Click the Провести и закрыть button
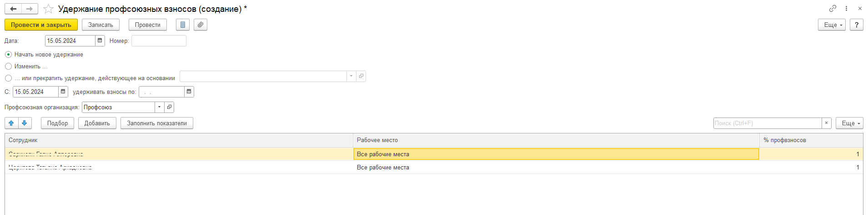868x215 pixels. click(41, 25)
